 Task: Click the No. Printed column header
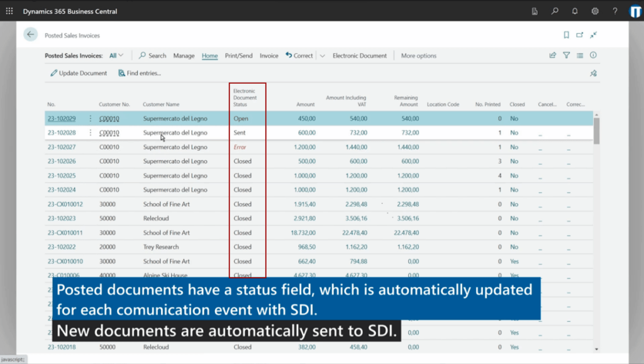(x=488, y=104)
